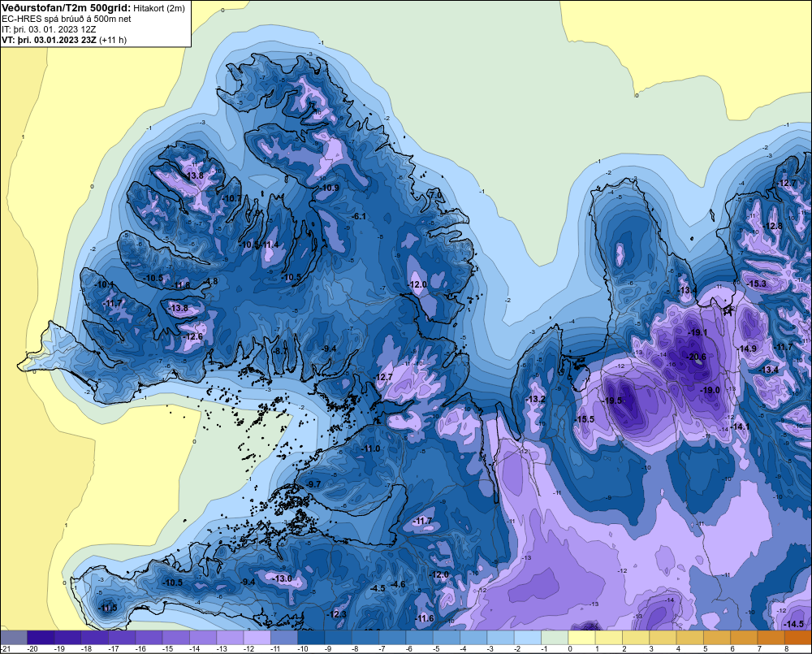
Task: Click the title 'Veðurstofan/T2m 500grid: Hitakort (2m)'
Action: coord(93,8)
